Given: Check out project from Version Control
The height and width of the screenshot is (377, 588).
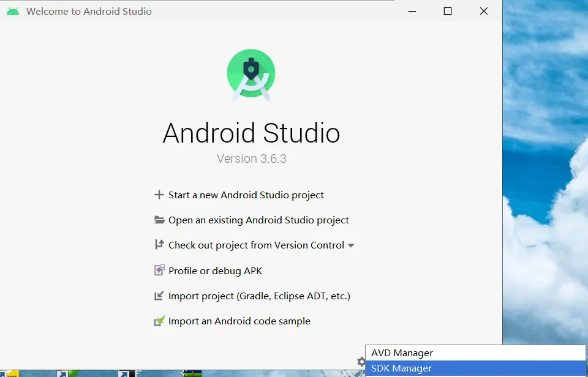Looking at the screenshot, I should [x=256, y=245].
